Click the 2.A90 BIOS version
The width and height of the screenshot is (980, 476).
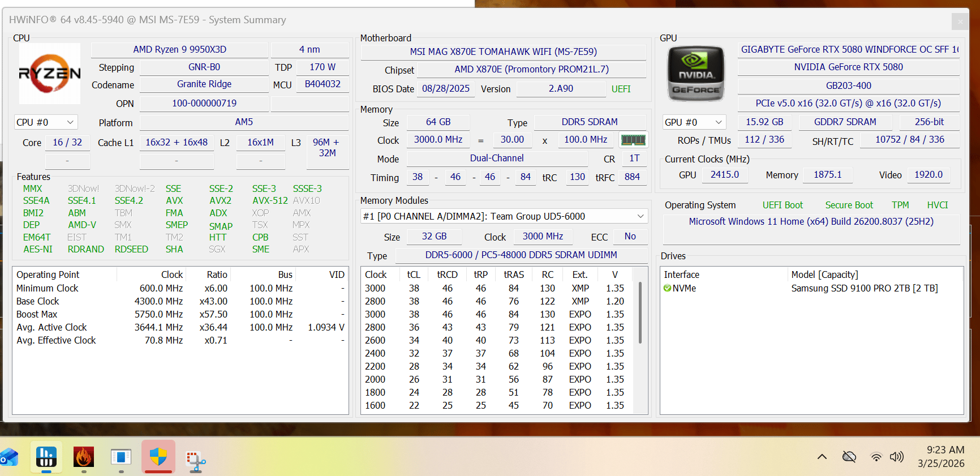[x=561, y=89]
